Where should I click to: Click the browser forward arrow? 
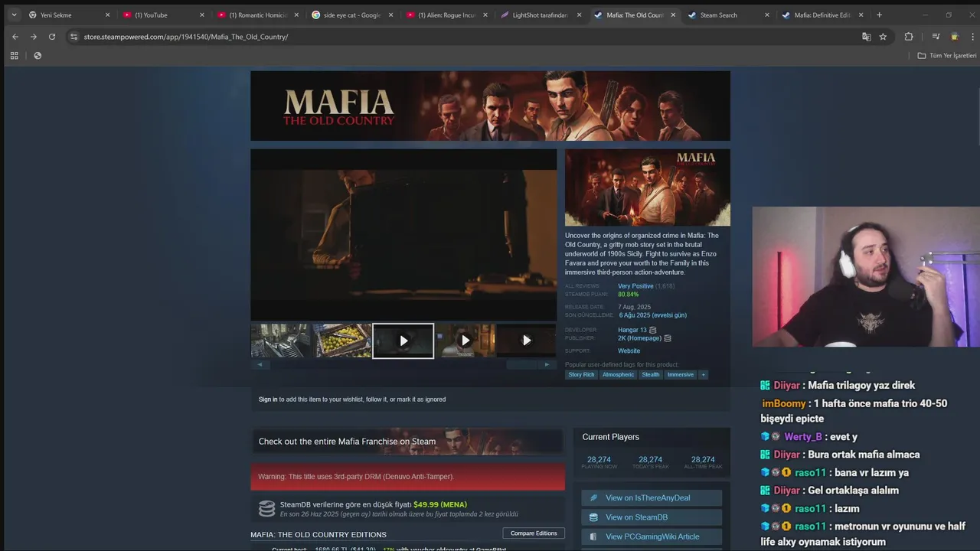click(x=33, y=37)
